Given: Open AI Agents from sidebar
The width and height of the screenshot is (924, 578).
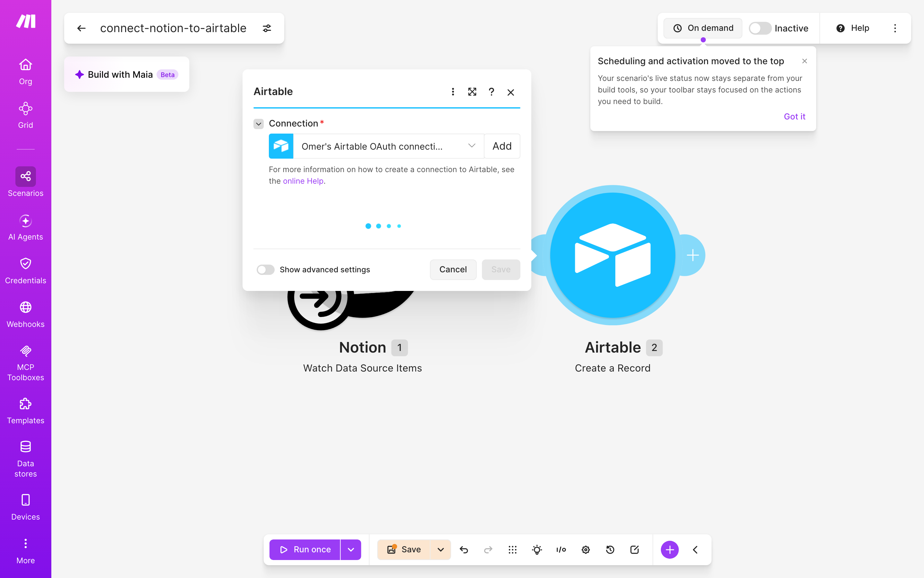Looking at the screenshot, I should tap(26, 227).
